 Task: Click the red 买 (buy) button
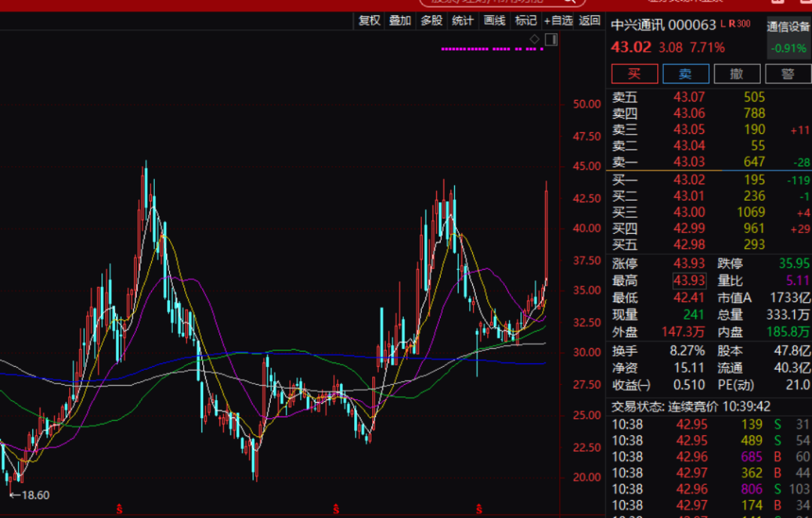[634, 74]
